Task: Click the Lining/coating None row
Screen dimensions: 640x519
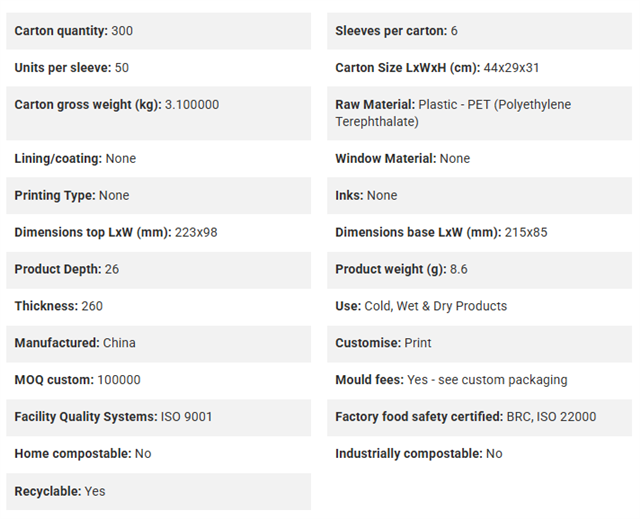Action: pyautogui.click(x=158, y=159)
